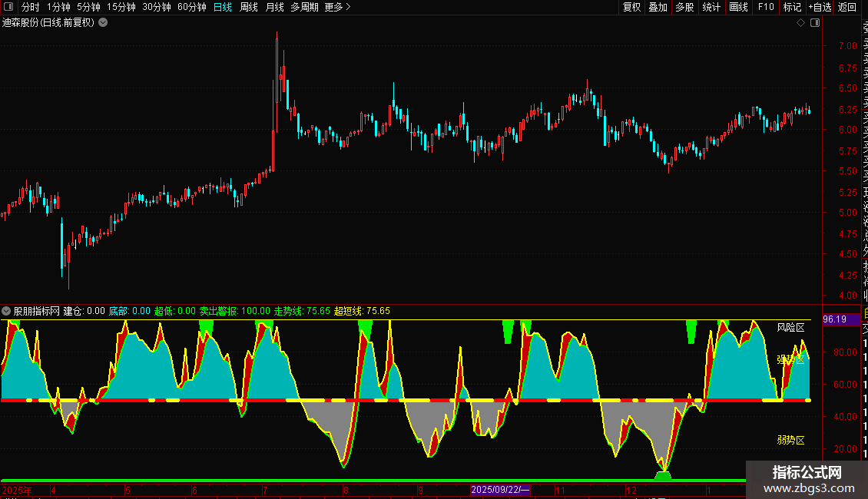Screen dimensions: 868x499
Task: Click month 7 on time axis
Action: pyautogui.click(x=266, y=490)
